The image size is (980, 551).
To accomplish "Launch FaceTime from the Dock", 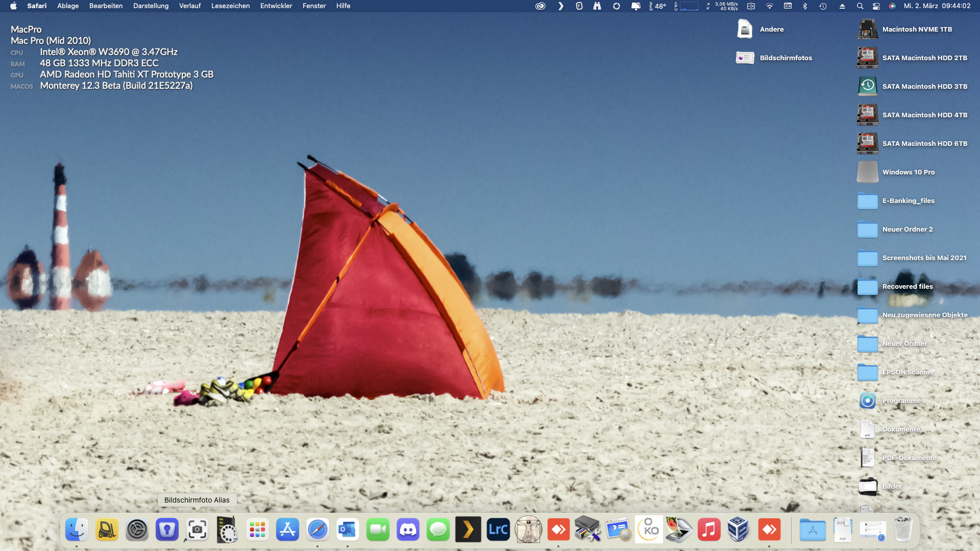I will click(378, 530).
